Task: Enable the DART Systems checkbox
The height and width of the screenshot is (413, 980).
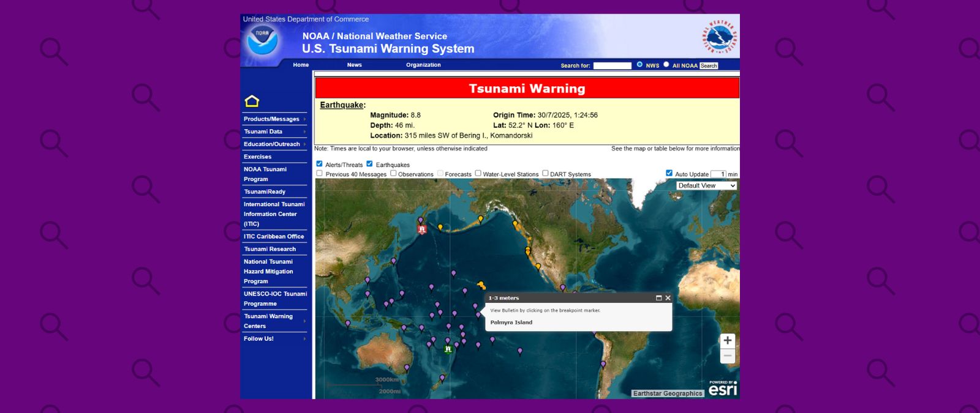Action: point(545,174)
